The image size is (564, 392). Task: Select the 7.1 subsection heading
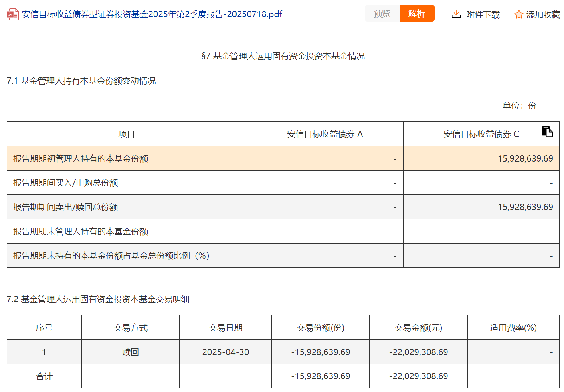pyautogui.click(x=81, y=81)
